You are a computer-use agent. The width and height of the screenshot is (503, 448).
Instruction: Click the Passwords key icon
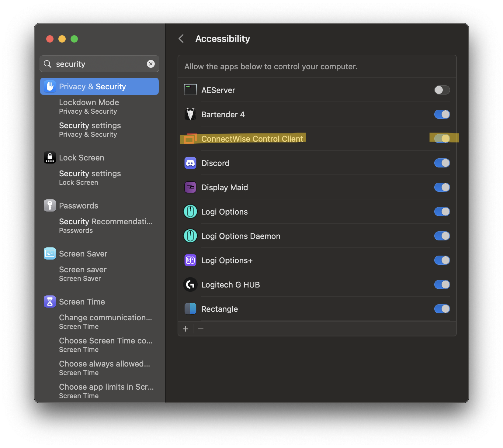[x=50, y=205]
